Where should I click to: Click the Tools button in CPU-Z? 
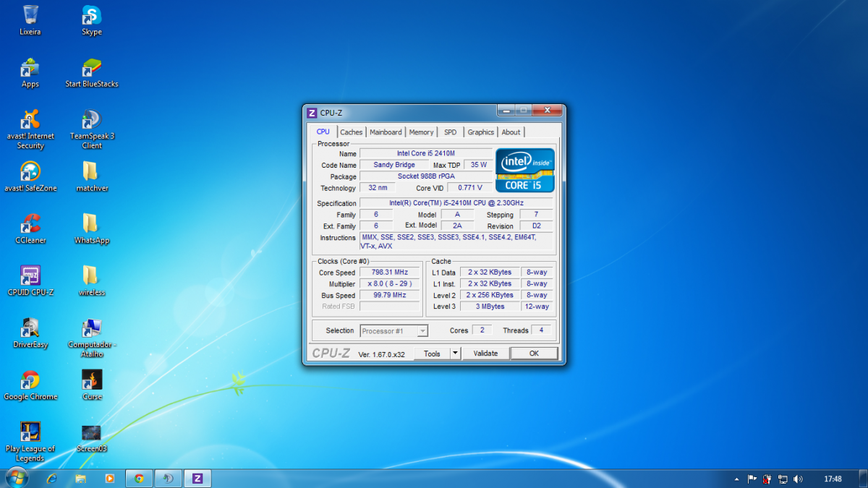[x=432, y=354]
